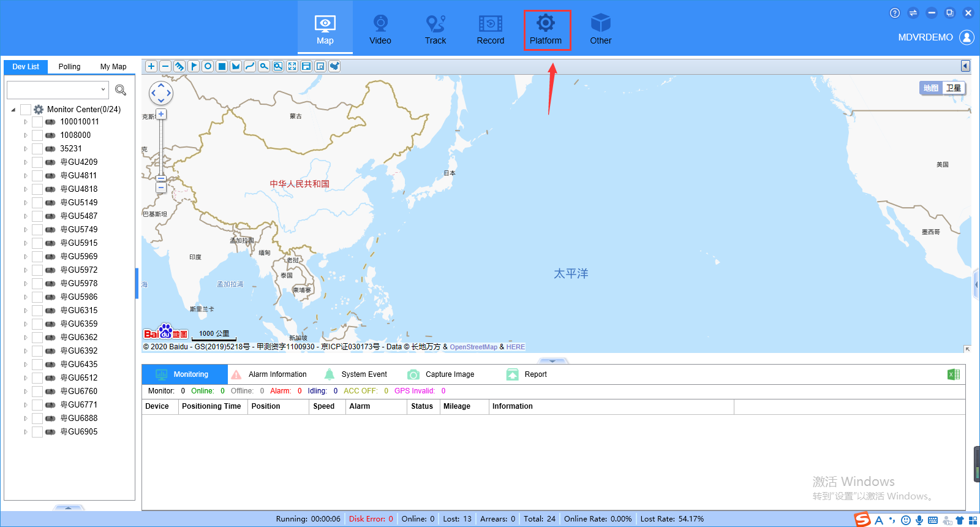Switch map to 卫星 satellite view
The width and height of the screenshot is (980, 527).
954,88
